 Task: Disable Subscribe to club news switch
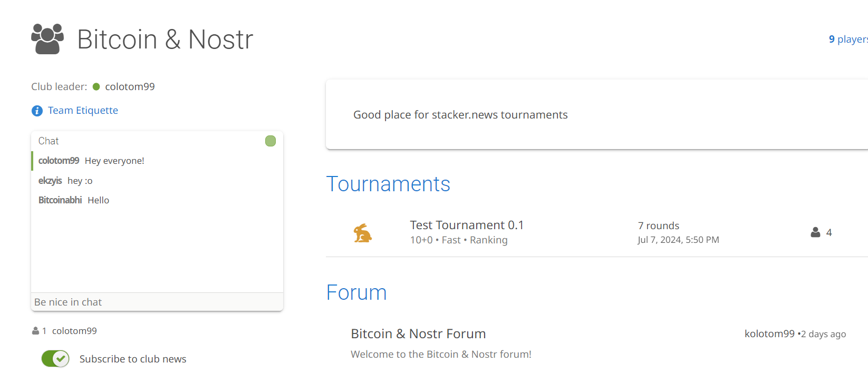pos(55,359)
